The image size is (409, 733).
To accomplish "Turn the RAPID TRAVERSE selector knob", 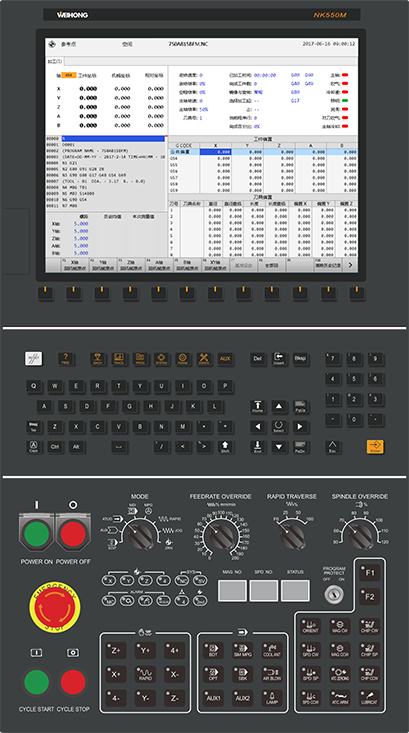I will pyautogui.click(x=294, y=536).
